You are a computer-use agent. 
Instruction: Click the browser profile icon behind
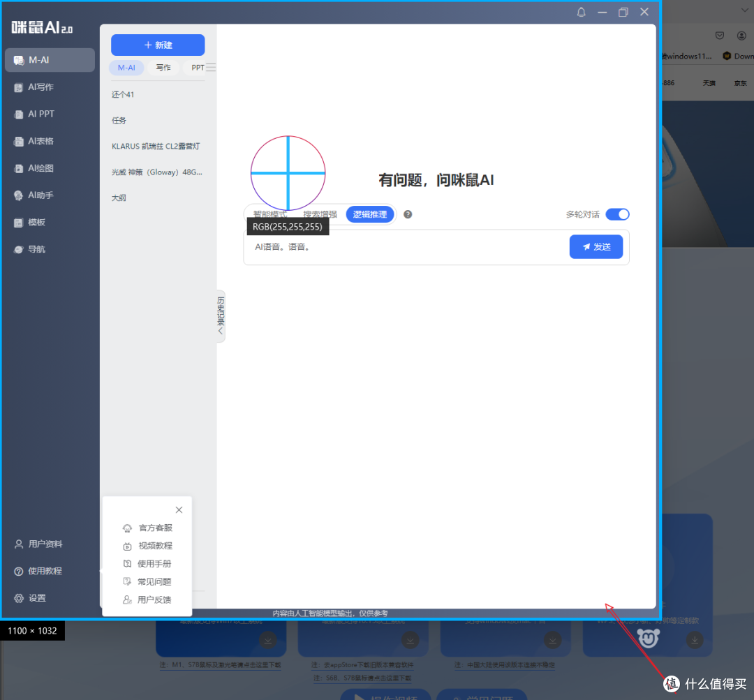point(741,36)
